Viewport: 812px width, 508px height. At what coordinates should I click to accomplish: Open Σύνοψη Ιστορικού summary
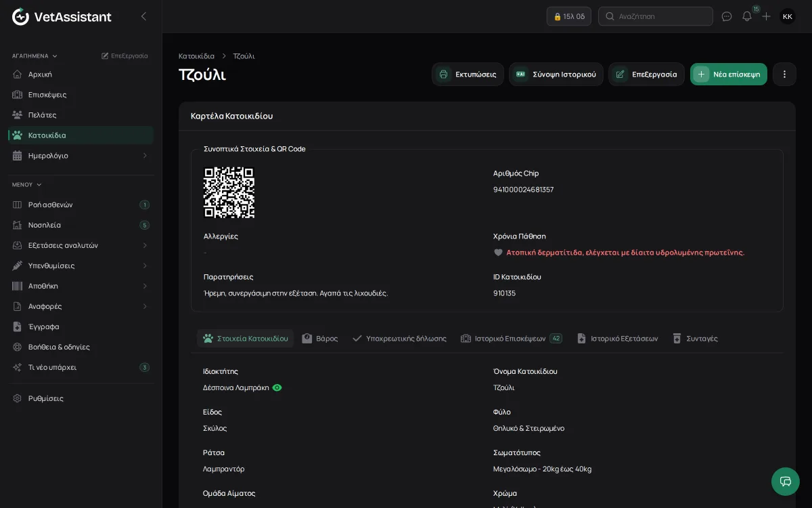[556, 75]
